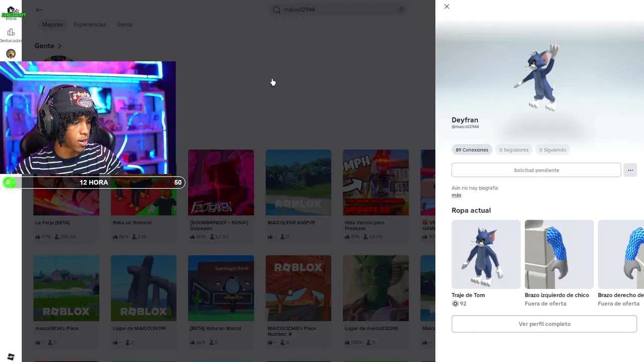
Task: Open the three-dot more options menu
Action: click(630, 170)
